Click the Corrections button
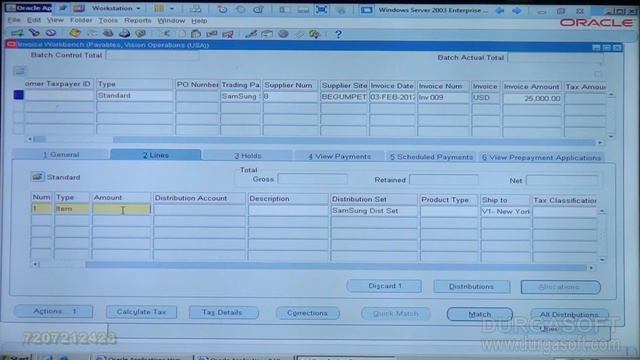640x360 pixels. point(307,313)
